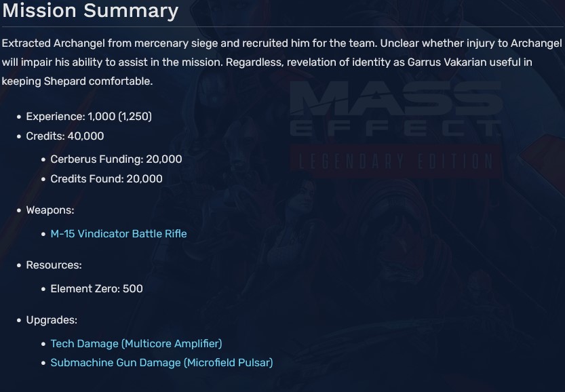The height and width of the screenshot is (392, 565).
Task: Click the first sentence starting "Extracted Archangel"
Action: pyautogui.click(x=189, y=43)
